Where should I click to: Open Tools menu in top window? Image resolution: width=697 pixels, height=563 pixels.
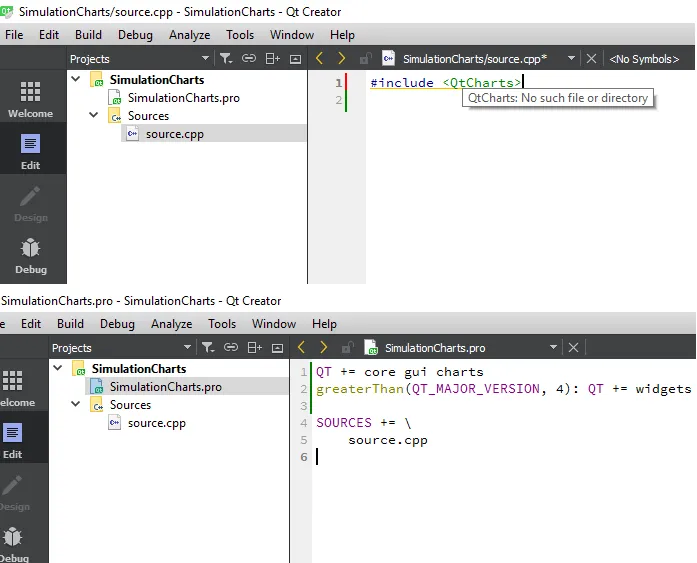pyautogui.click(x=240, y=35)
